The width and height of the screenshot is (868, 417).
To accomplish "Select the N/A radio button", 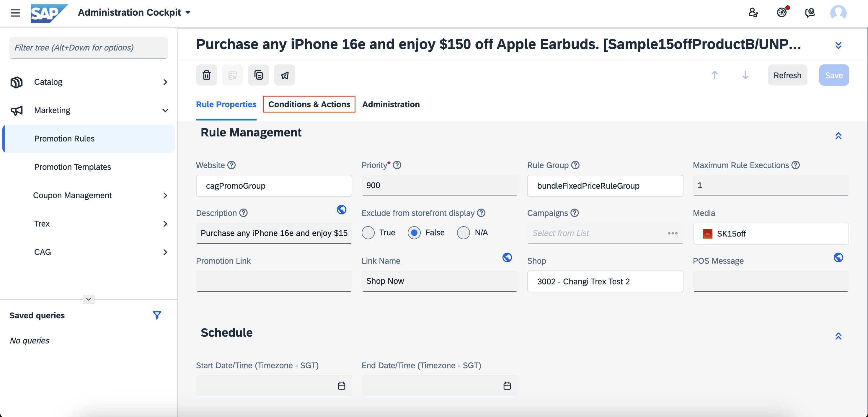I will pos(463,233).
